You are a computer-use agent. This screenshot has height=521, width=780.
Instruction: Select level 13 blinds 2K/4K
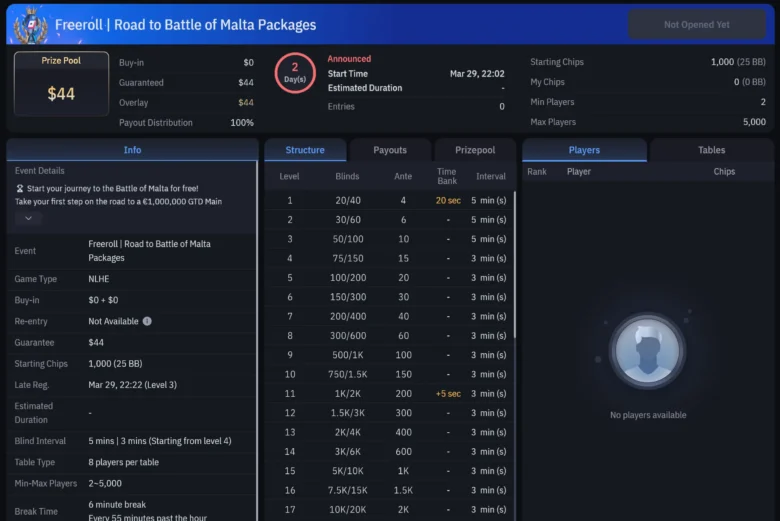(348, 432)
